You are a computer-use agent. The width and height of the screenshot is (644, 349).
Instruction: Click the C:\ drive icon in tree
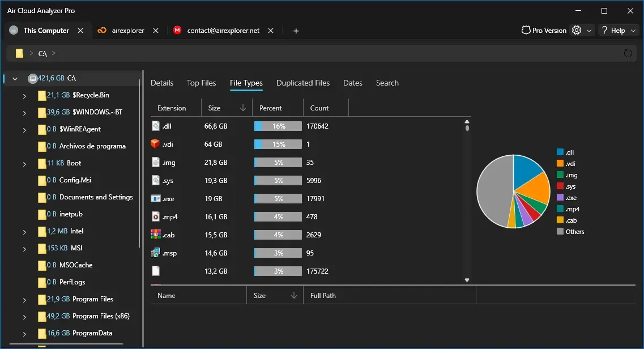(x=33, y=78)
